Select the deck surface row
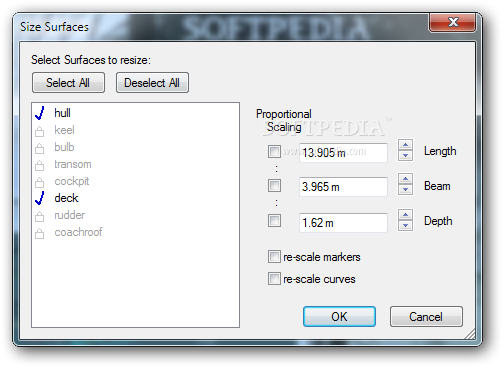The image size is (503, 367). pos(135,198)
